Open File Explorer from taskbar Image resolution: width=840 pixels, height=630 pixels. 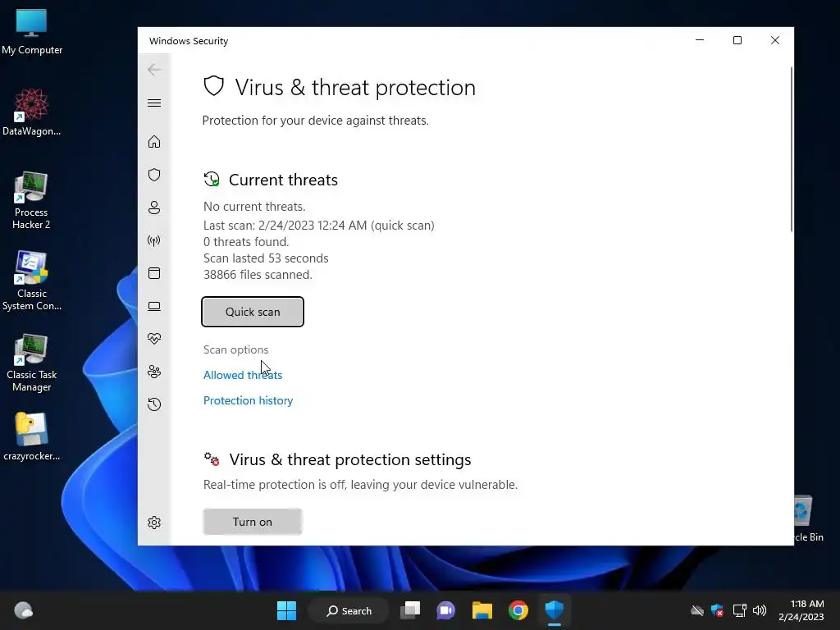[482, 610]
